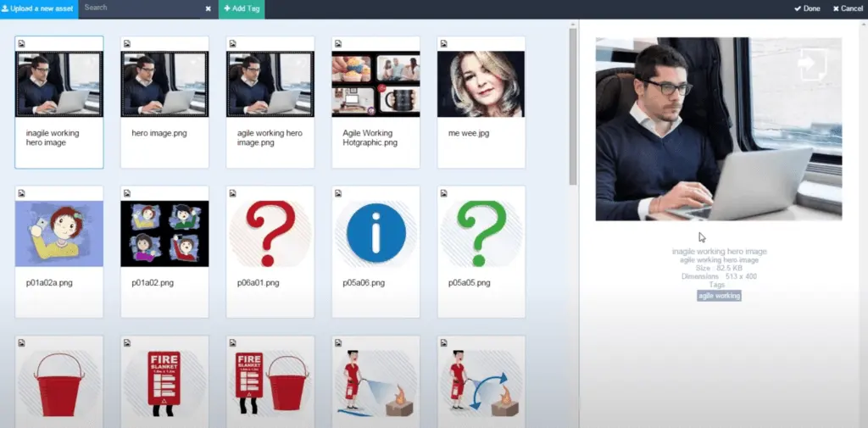Click image-type icon on p06a01.png card

point(232,193)
